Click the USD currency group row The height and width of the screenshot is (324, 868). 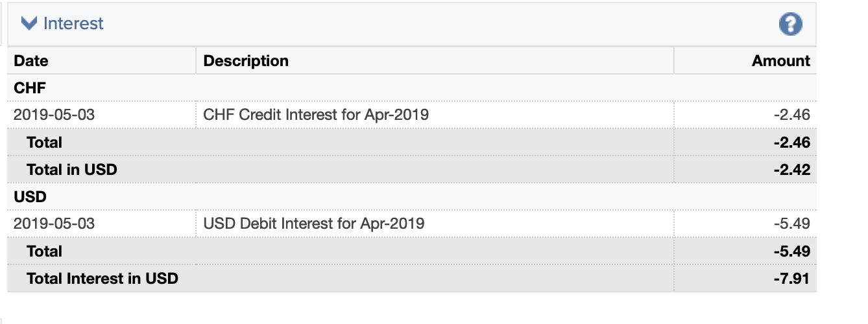412,196
